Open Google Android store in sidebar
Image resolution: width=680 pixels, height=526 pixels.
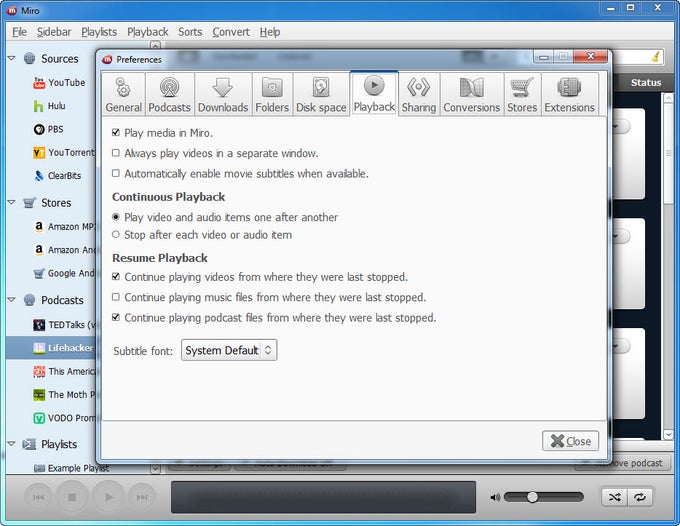point(64,273)
